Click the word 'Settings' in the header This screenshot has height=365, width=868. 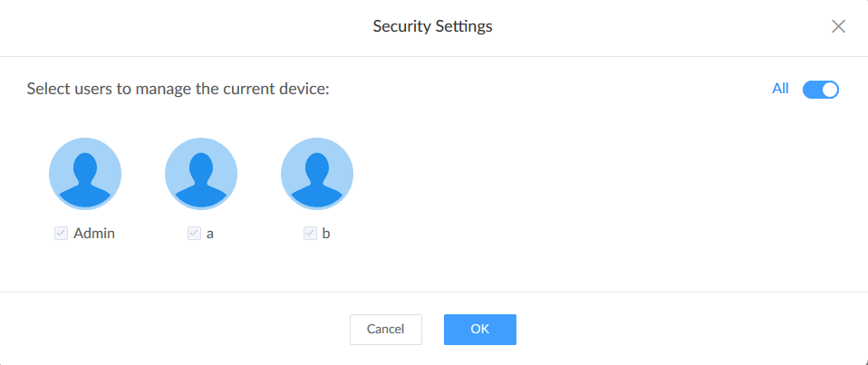coord(462,26)
